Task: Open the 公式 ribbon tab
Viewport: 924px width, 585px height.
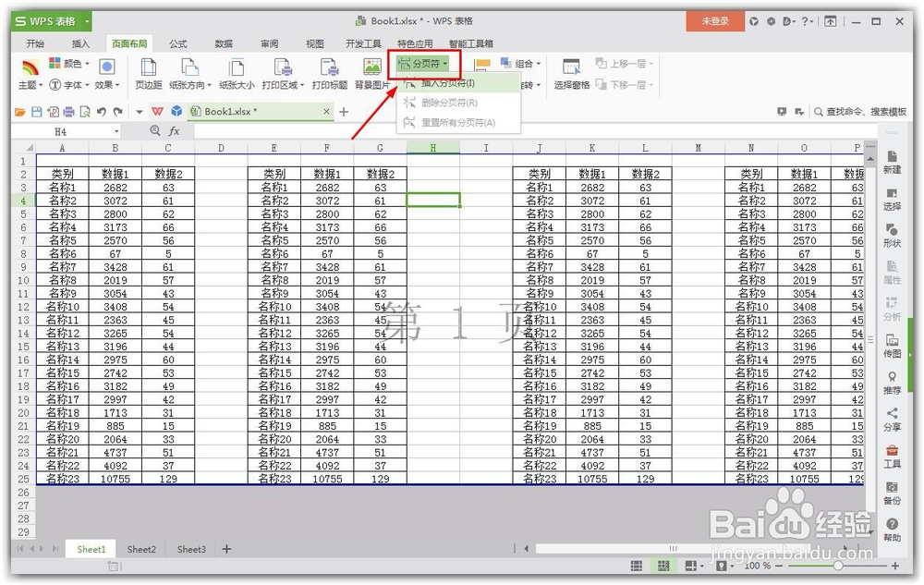Action: click(178, 43)
